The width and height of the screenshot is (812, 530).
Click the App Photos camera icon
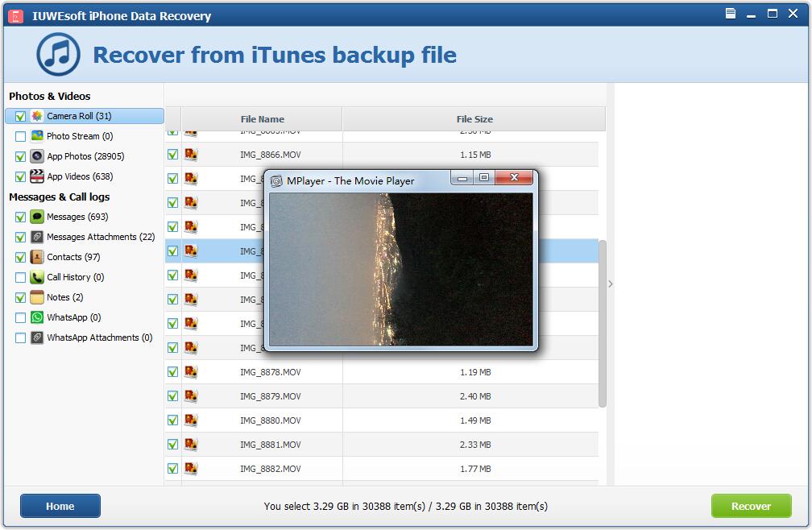37,156
